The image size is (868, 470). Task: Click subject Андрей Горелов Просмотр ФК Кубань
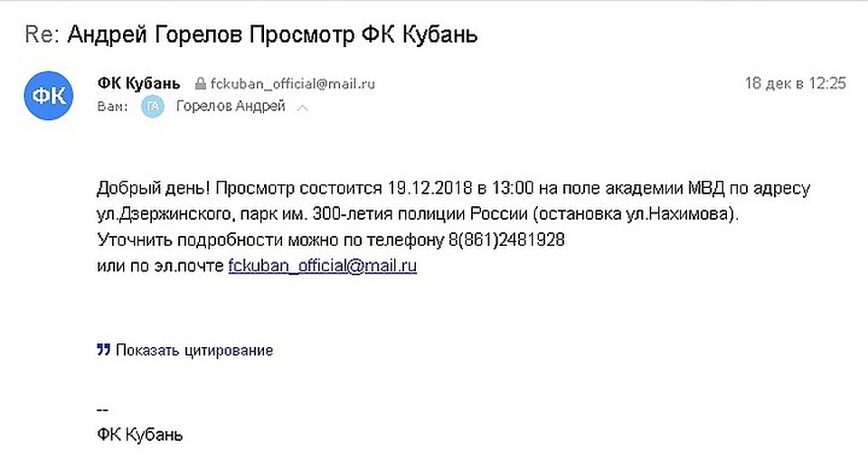272,34
